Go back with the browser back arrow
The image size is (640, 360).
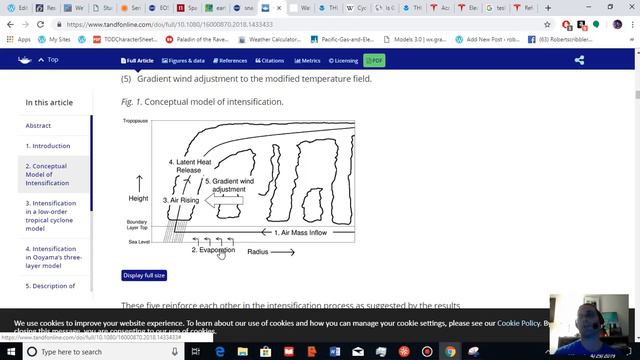(10, 24)
